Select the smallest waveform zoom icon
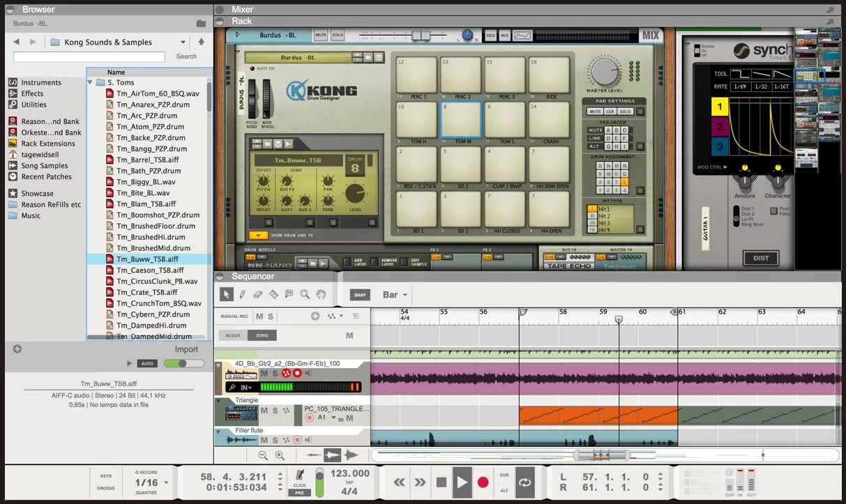The height and width of the screenshot is (504, 846). (314, 455)
